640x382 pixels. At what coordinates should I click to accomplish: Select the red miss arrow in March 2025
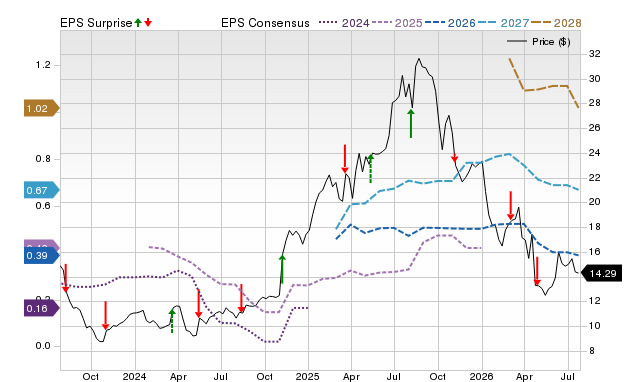point(345,159)
